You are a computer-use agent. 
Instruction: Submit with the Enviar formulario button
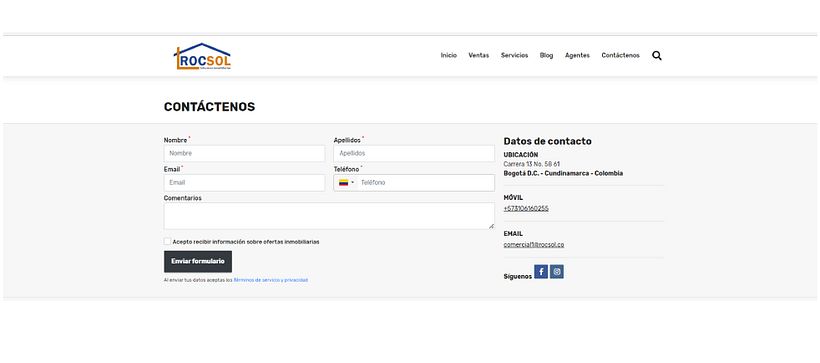(x=198, y=262)
